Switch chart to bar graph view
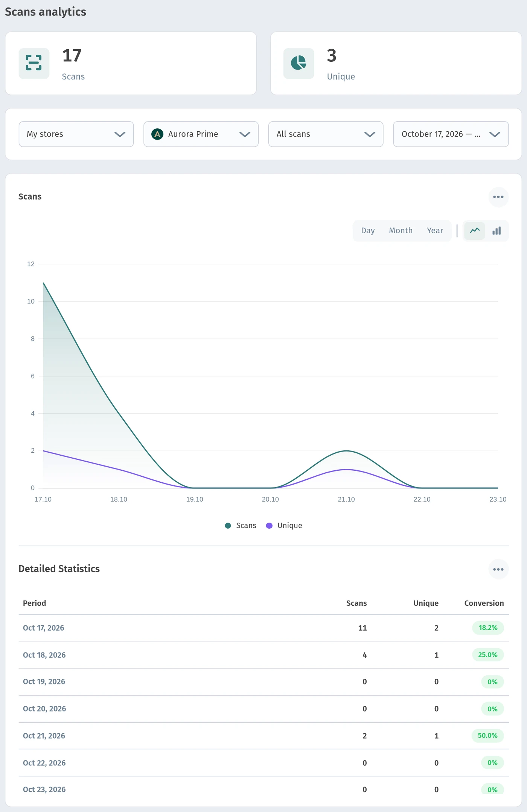 point(497,231)
